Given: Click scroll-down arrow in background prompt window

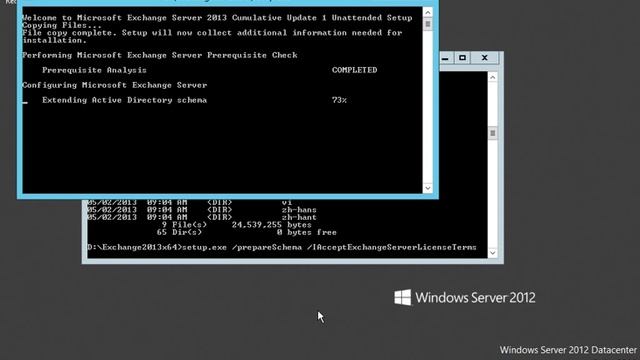Looking at the screenshot, I should click(493, 253).
